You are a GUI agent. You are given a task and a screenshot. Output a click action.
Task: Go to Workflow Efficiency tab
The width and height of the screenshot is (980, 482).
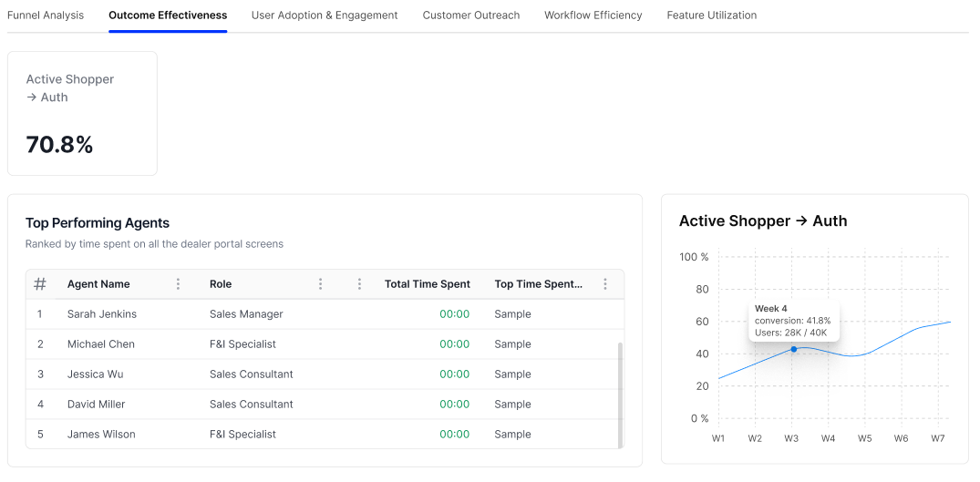tap(593, 15)
